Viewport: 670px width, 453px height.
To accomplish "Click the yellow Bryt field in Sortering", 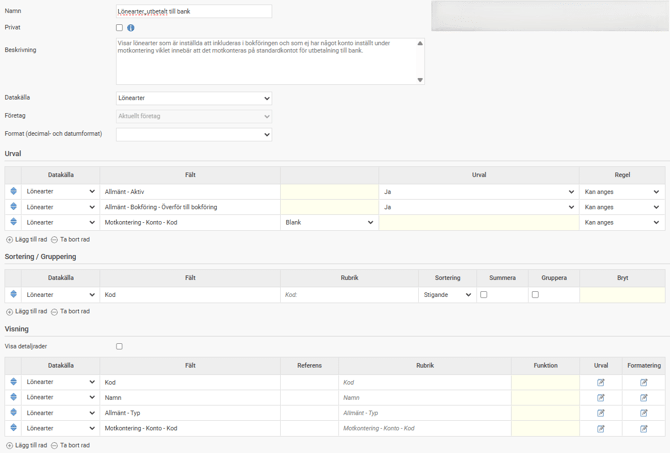I will [622, 295].
